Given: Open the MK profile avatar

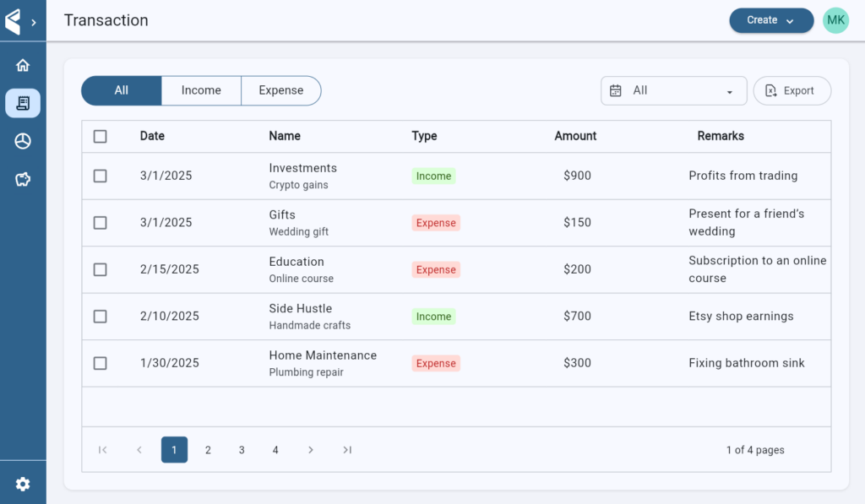Looking at the screenshot, I should [x=835, y=19].
